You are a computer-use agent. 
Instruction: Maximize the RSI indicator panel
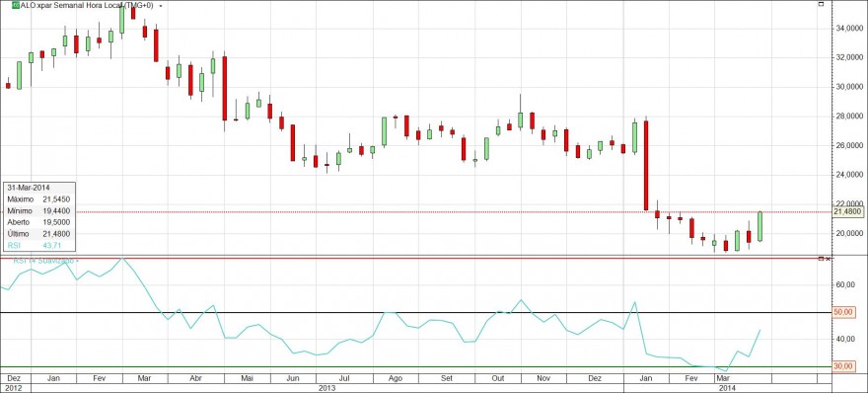(x=821, y=259)
